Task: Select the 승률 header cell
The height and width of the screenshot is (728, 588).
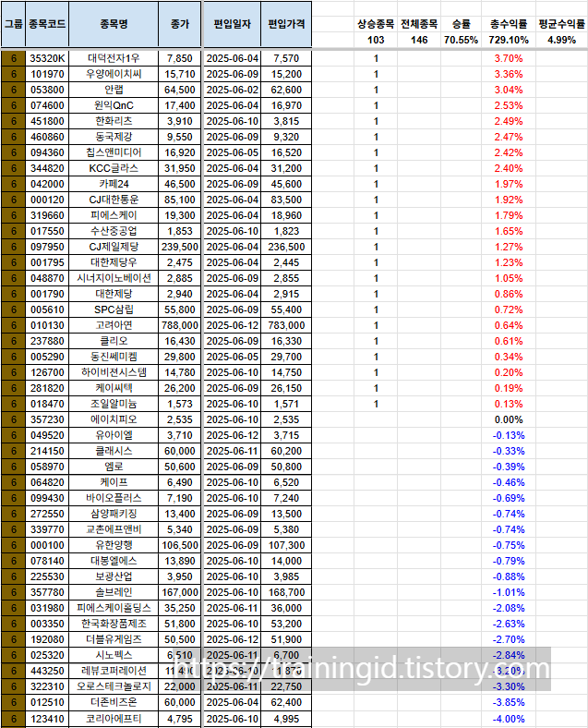Action: click(x=461, y=24)
